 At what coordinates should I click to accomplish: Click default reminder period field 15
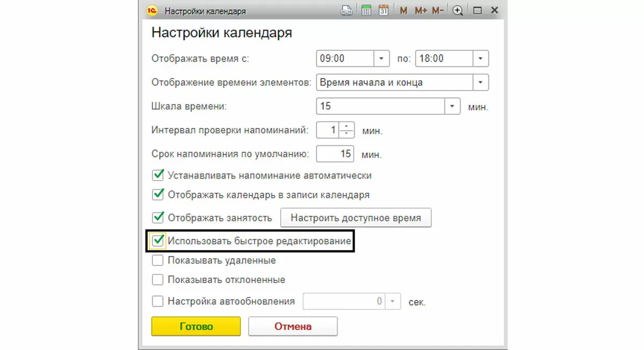tap(335, 154)
